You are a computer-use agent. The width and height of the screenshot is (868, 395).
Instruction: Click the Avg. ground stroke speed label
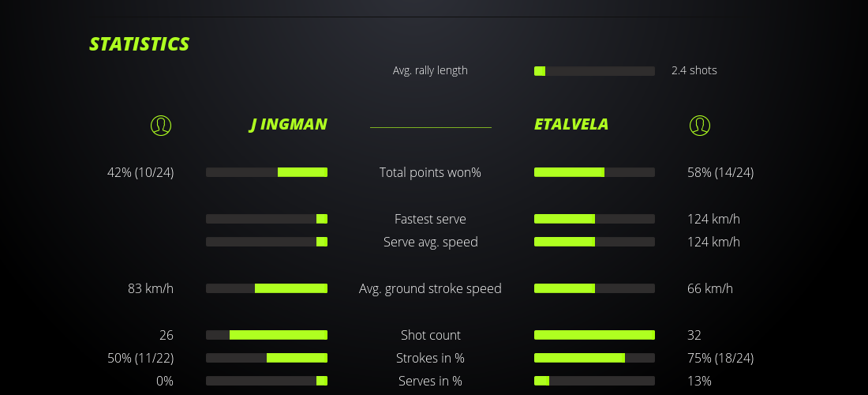tap(430, 288)
